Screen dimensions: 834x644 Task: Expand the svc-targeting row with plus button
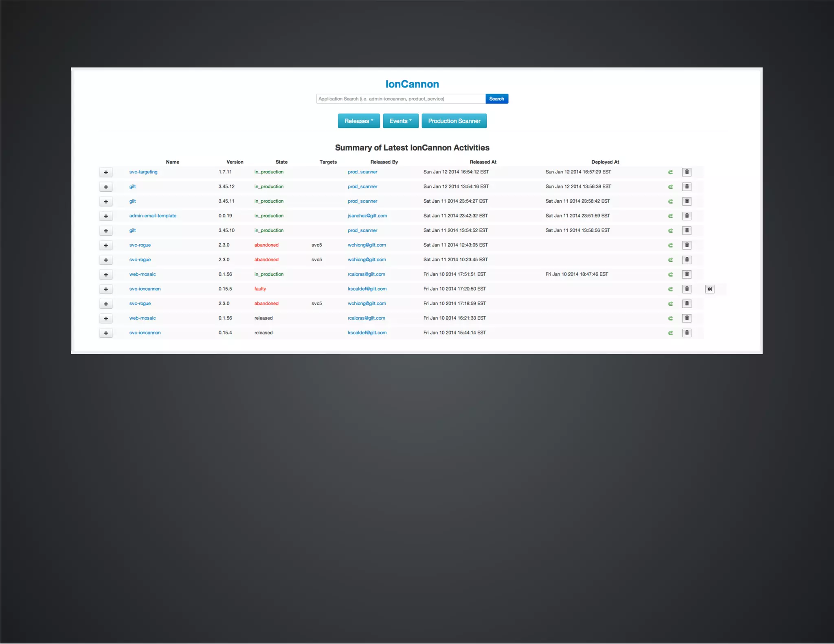(106, 173)
